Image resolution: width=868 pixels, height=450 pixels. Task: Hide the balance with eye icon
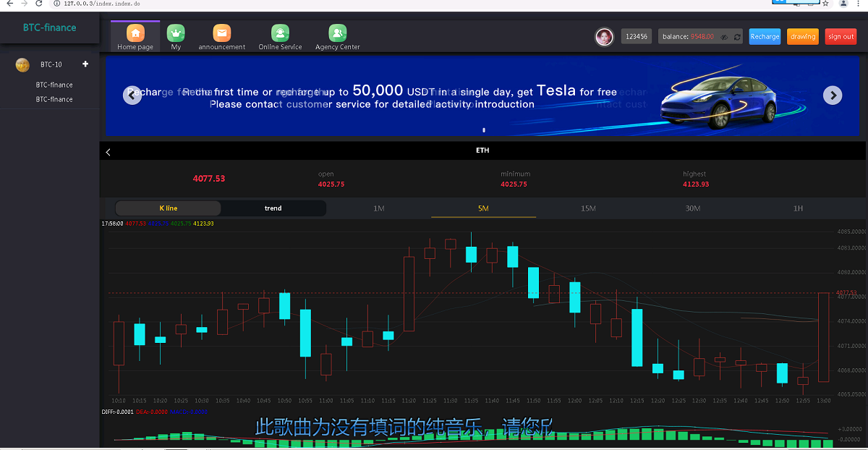(723, 37)
